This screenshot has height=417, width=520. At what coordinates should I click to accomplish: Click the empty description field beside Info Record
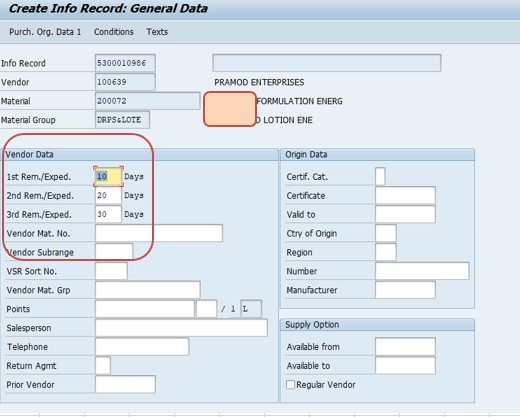tap(327, 63)
